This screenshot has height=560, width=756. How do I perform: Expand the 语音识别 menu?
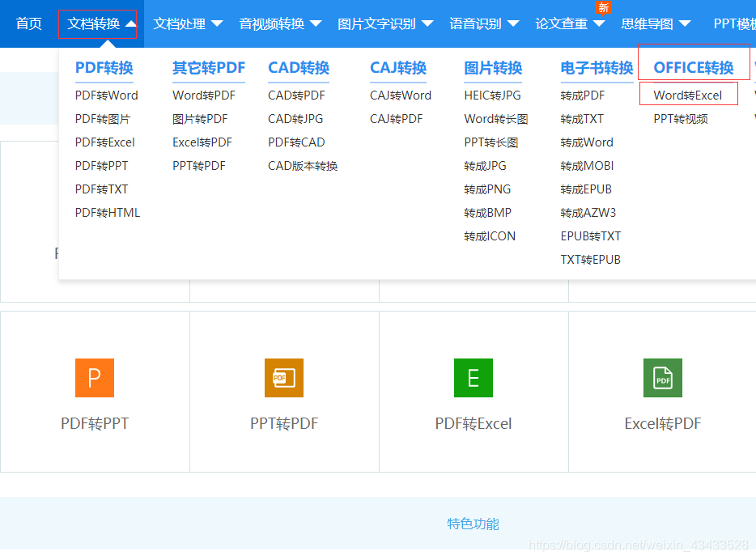(484, 23)
